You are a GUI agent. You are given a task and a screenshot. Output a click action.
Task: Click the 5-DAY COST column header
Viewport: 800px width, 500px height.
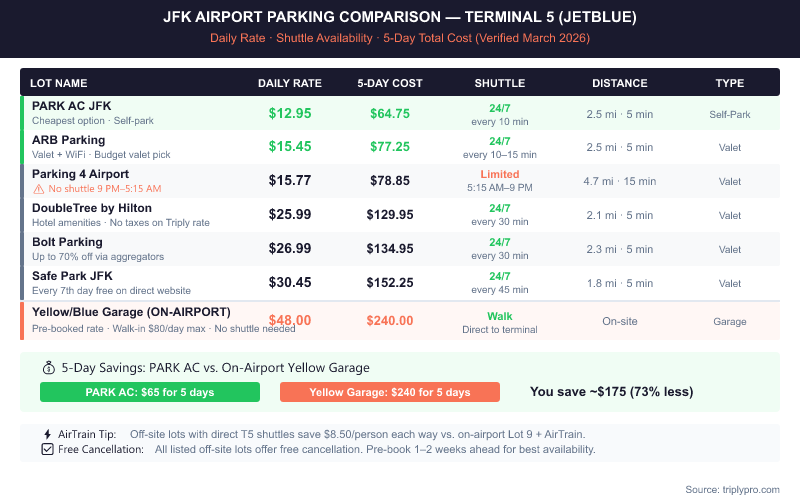click(x=390, y=83)
